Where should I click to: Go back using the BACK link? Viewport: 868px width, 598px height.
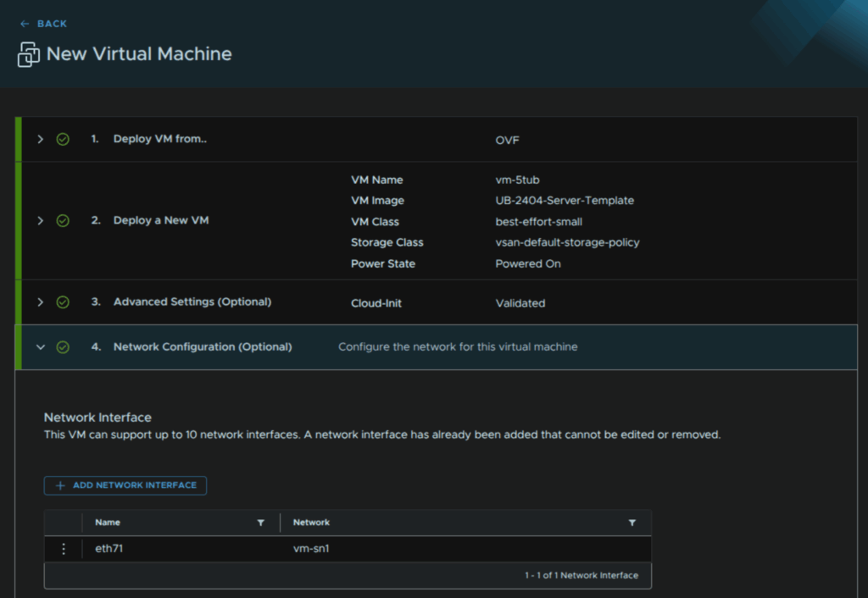point(52,24)
